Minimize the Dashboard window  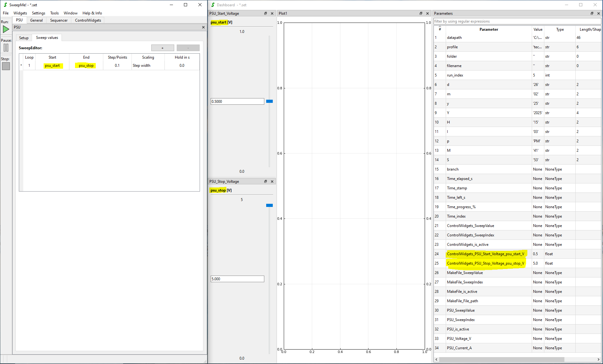coord(567,5)
